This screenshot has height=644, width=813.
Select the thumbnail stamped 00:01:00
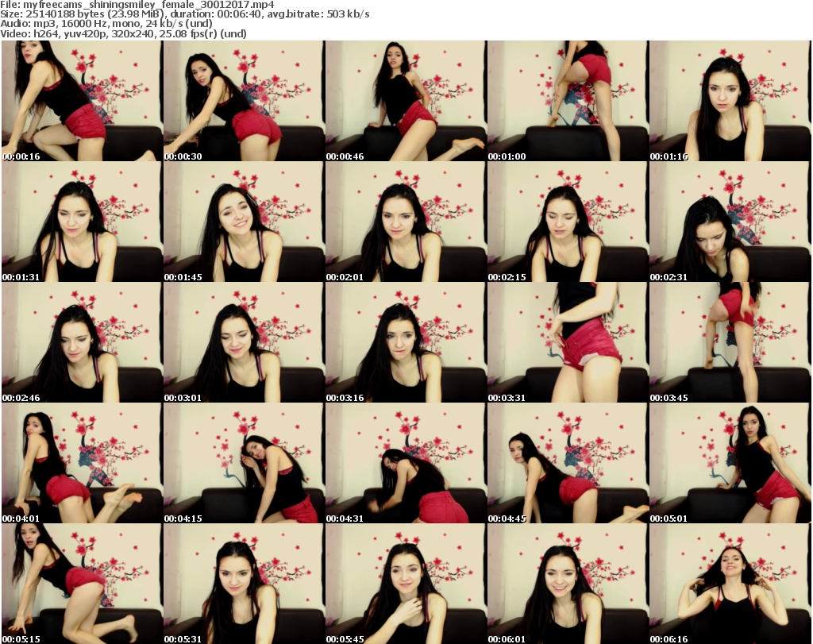pyautogui.click(x=568, y=101)
